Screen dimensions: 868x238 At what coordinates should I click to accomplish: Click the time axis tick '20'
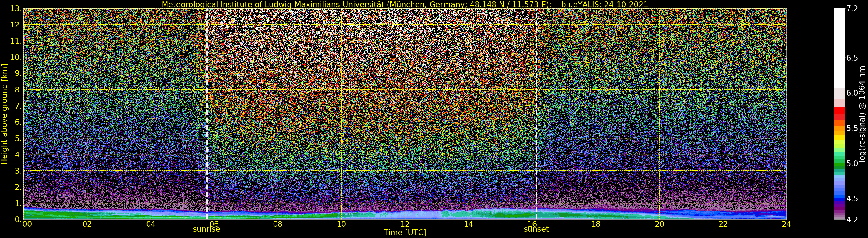coord(659,224)
